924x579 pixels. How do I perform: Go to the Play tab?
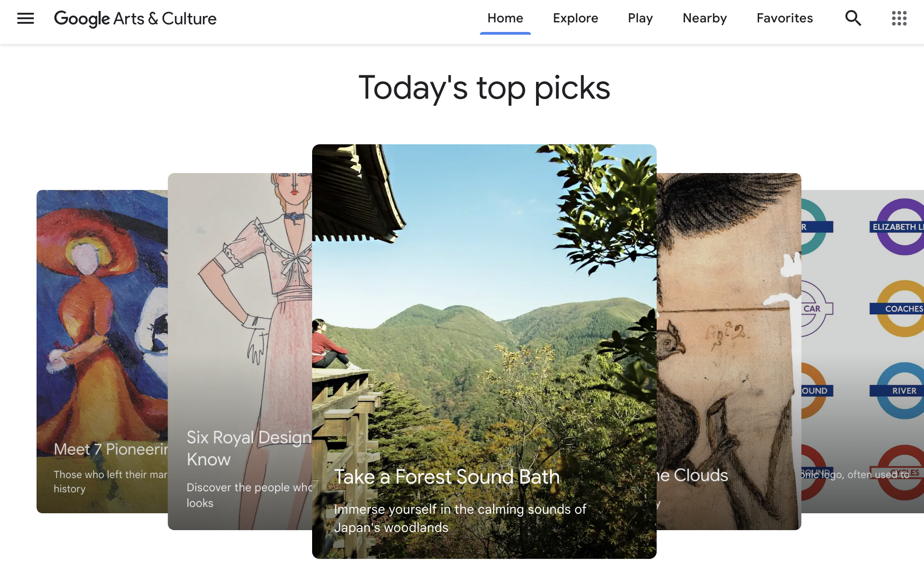point(640,18)
